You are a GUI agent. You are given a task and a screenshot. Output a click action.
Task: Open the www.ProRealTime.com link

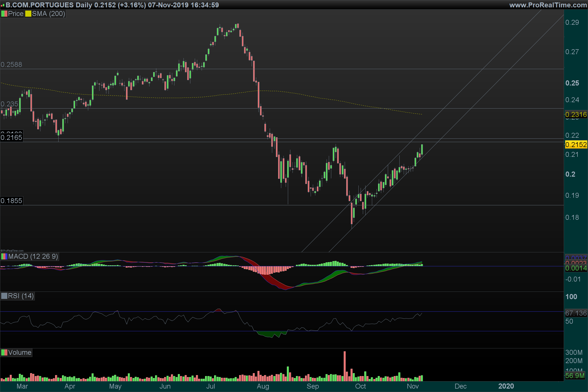548,5
